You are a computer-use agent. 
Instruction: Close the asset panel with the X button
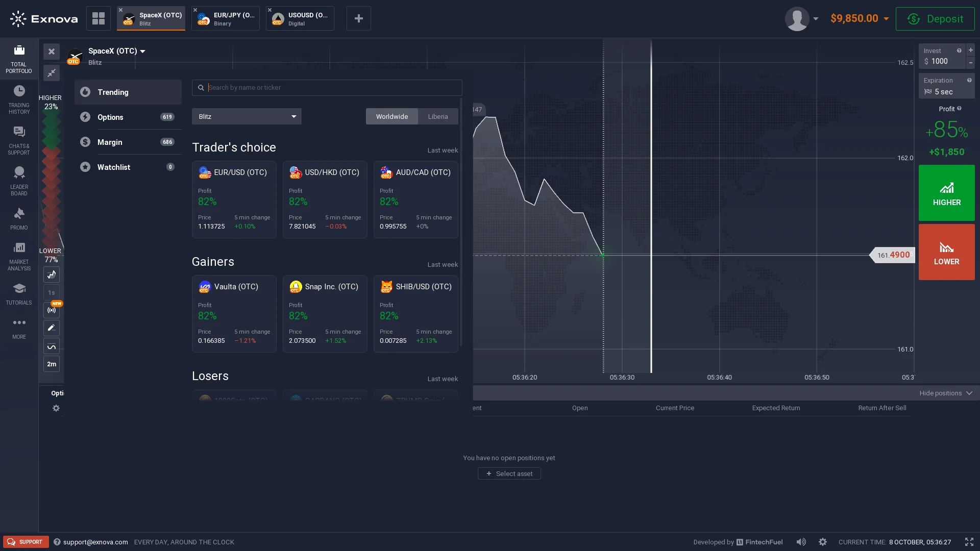coord(52,52)
